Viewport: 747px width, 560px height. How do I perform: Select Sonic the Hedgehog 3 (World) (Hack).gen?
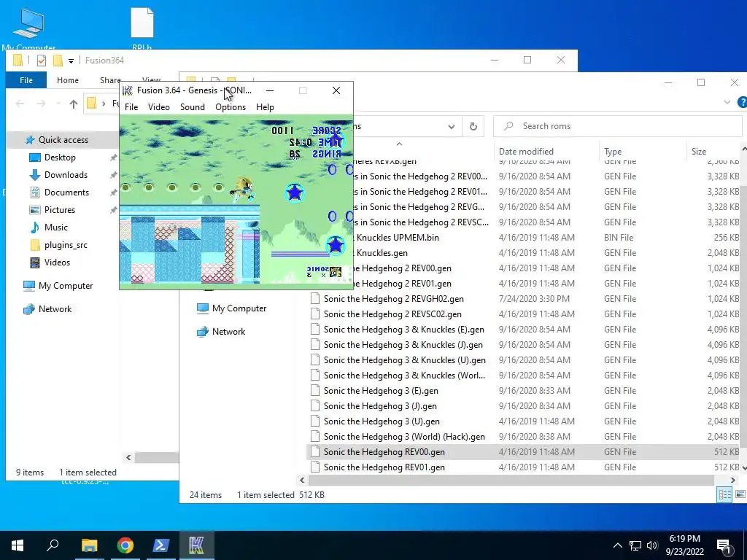pyautogui.click(x=404, y=437)
